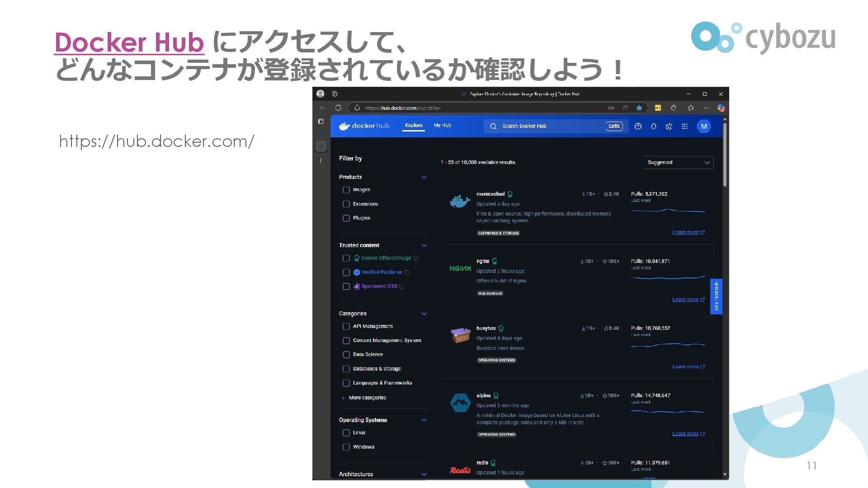868x488 pixels.
Task: Check the Plugins filter checkbox
Action: point(346,218)
